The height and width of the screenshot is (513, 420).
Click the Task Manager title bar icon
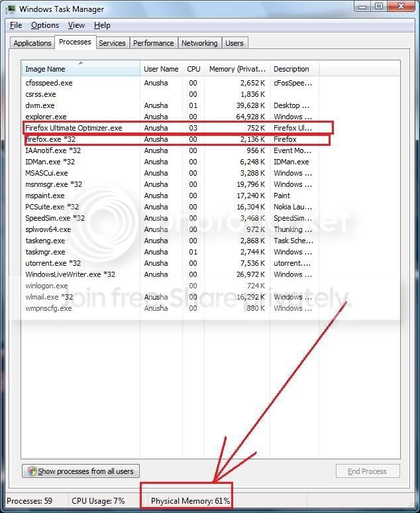(11, 9)
